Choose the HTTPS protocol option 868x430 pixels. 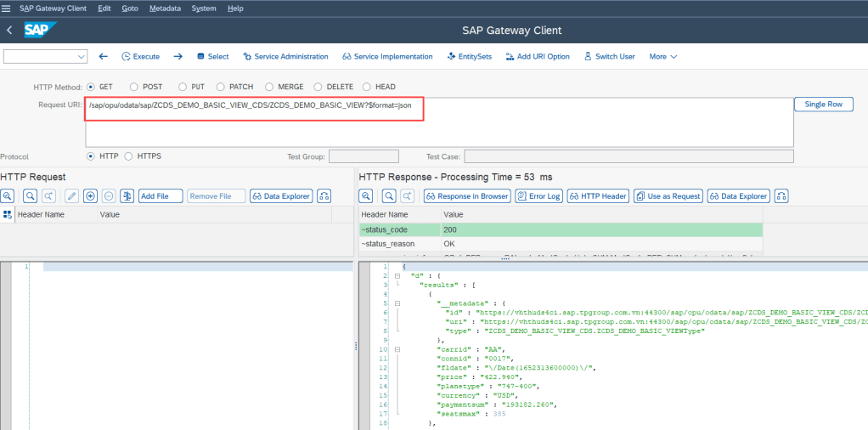pyautogui.click(x=129, y=156)
